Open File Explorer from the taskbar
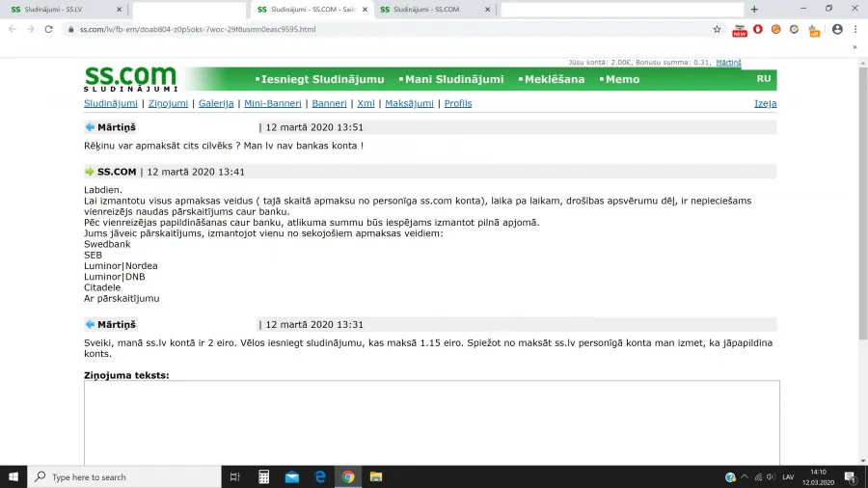Image resolution: width=868 pixels, height=488 pixels. click(376, 477)
